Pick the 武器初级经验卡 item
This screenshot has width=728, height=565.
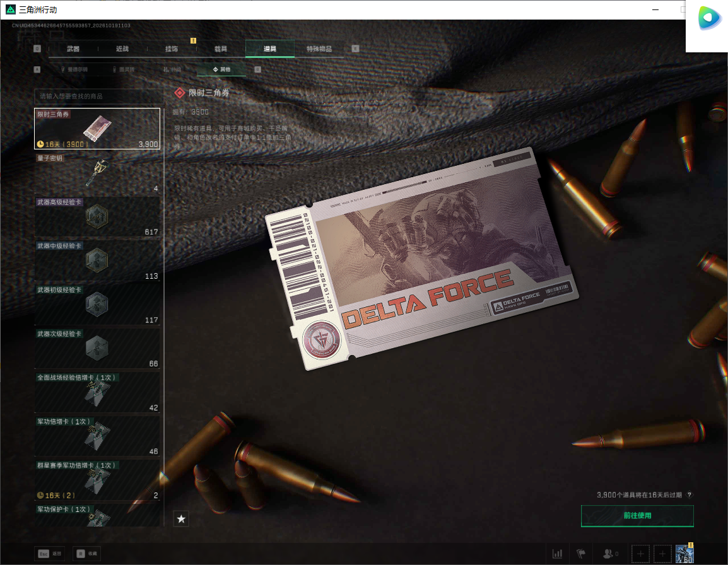pyautogui.click(x=97, y=304)
